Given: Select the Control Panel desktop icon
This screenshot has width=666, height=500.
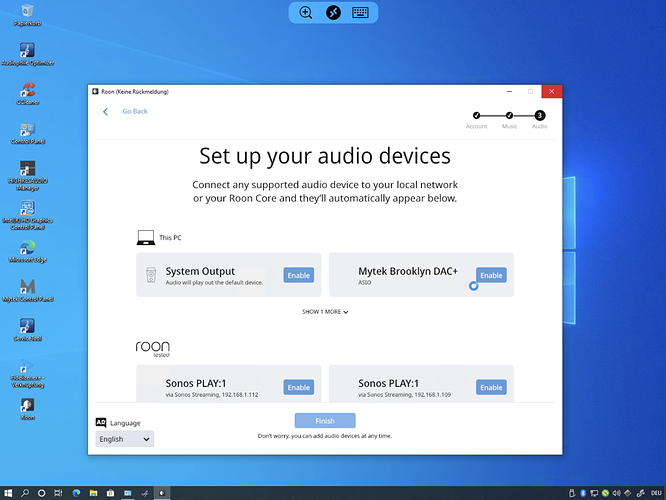Looking at the screenshot, I should coord(27,133).
